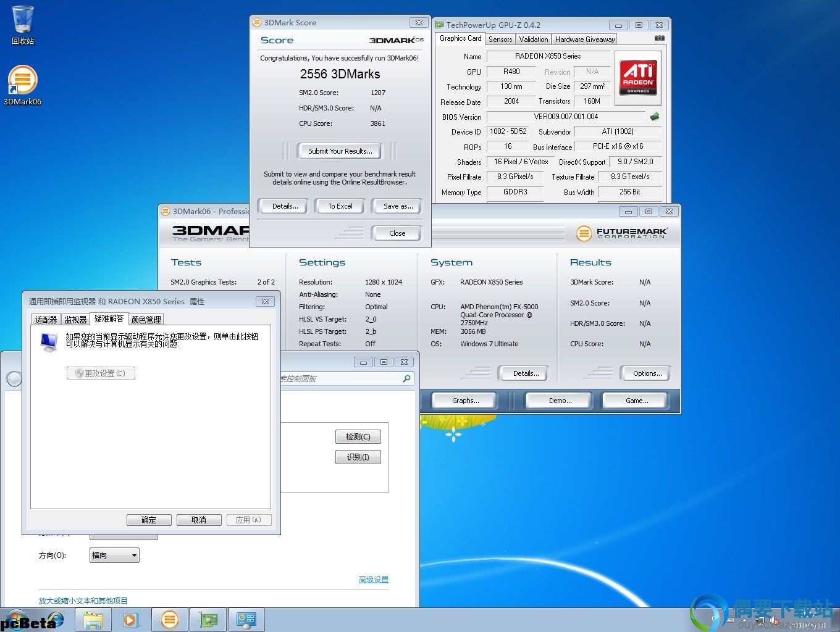Click the SM2.0 Graphics Tests 2 of 2 text
Image resolution: width=840 pixels, height=632 pixels.
222,282
